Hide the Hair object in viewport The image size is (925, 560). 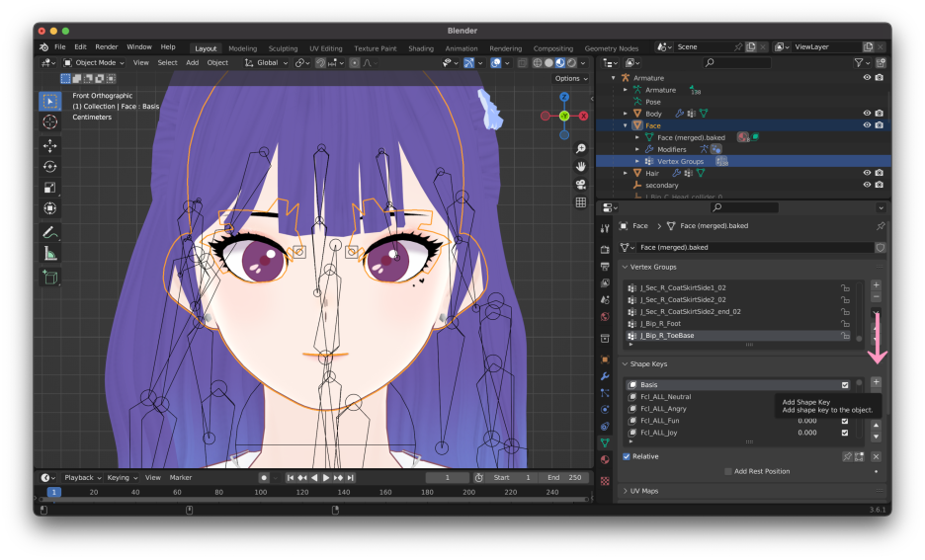point(867,173)
